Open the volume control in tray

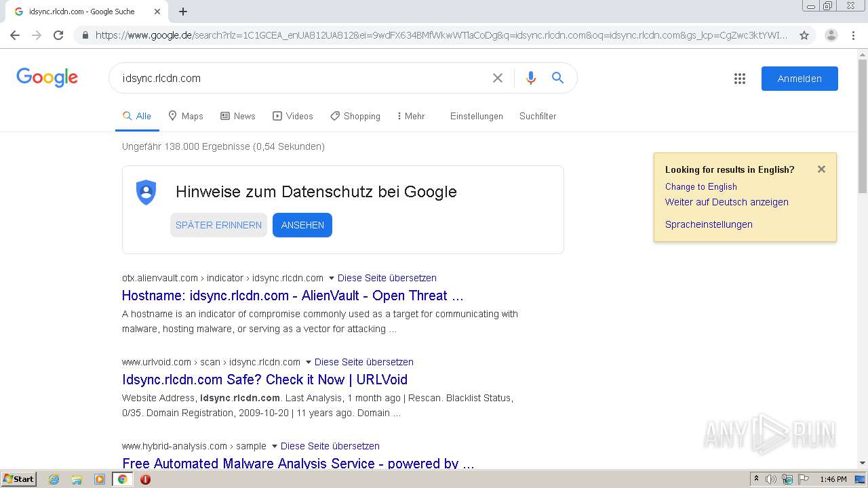(x=771, y=479)
